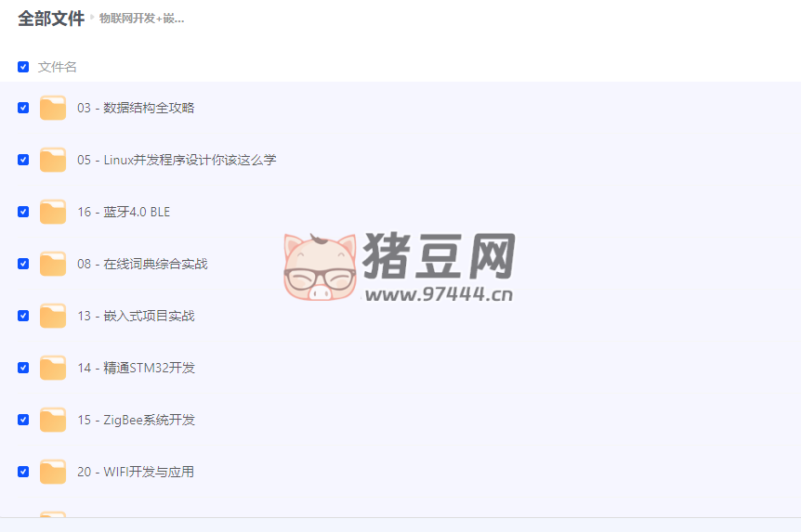Deselect the 14 - 精通STM32开发 checkbox

click(23, 368)
